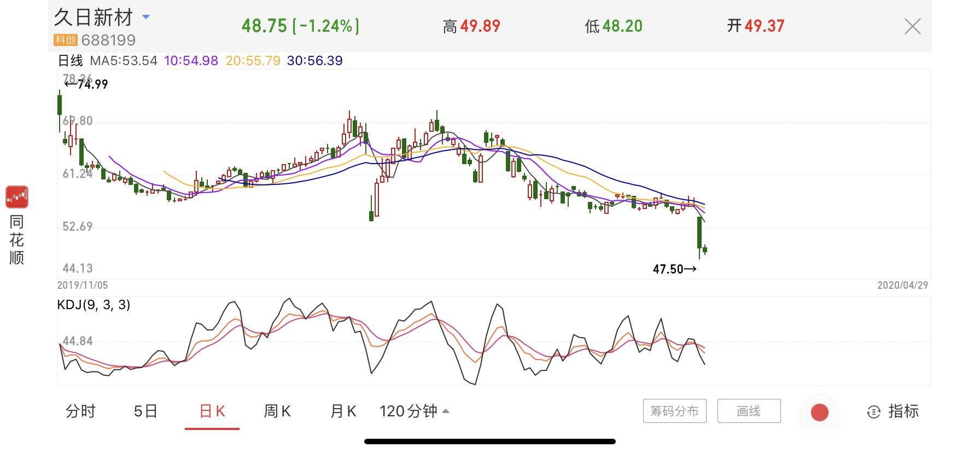Expand the 120分钟 period dropdown
Screen dimensions: 980x453
coord(415,411)
